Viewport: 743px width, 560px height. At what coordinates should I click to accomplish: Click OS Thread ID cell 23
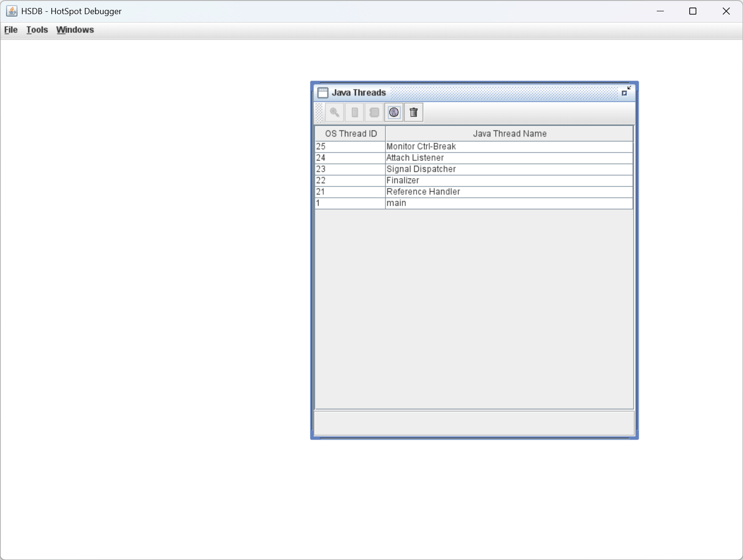(x=350, y=169)
